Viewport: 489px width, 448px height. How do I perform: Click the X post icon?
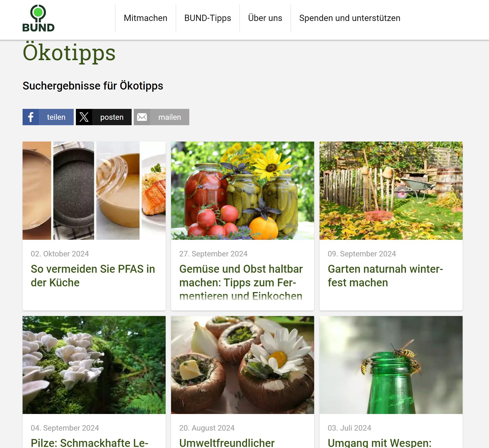pyautogui.click(x=84, y=117)
